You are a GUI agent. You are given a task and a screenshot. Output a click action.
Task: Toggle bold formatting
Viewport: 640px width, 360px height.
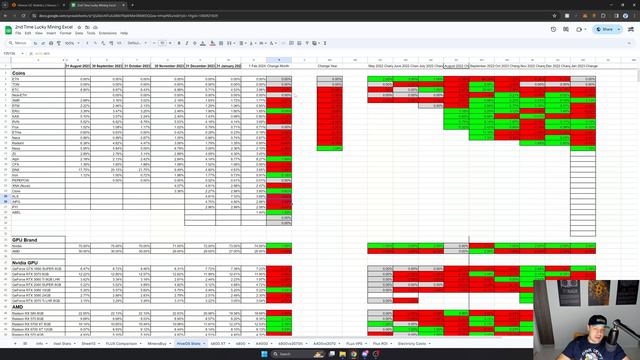179,43
